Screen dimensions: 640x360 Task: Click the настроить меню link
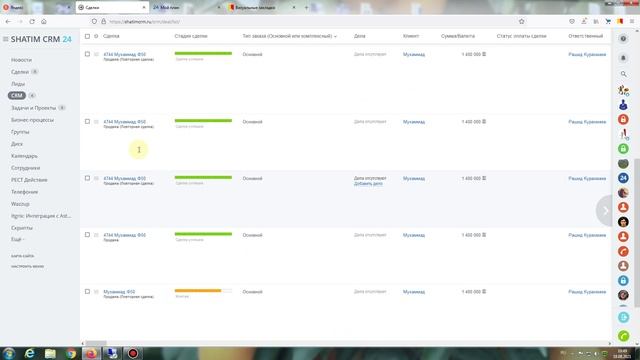[27, 266]
